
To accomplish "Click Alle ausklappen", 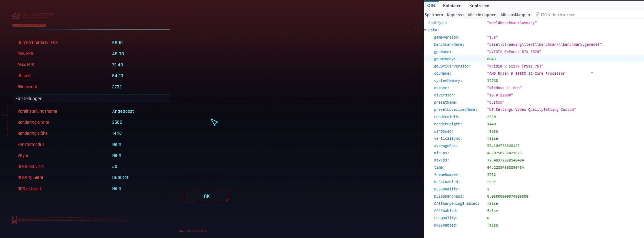I will pos(515,15).
